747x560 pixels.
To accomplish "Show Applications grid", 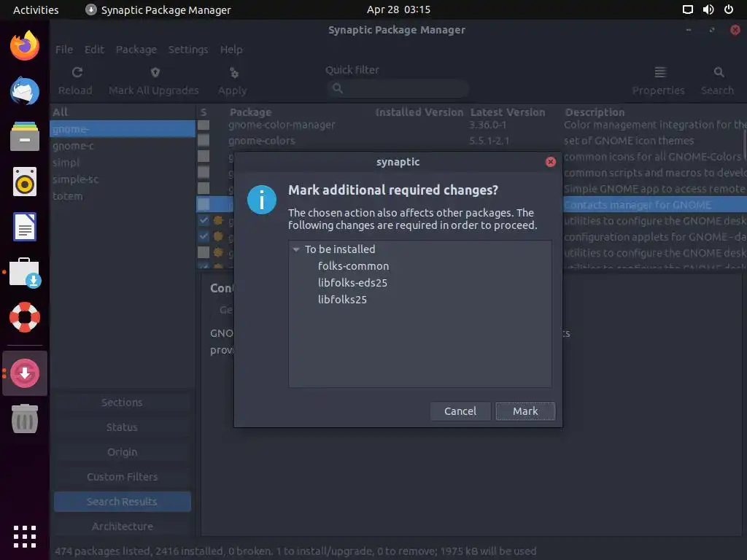I will (x=25, y=537).
